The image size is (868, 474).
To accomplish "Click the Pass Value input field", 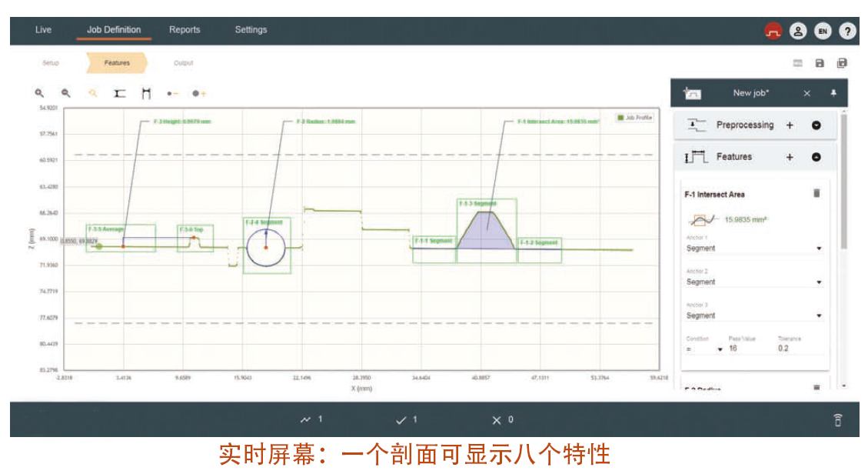I will pos(746,349).
